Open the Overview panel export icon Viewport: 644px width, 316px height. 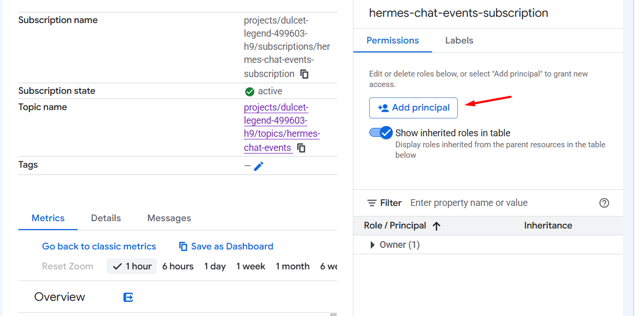point(128,297)
